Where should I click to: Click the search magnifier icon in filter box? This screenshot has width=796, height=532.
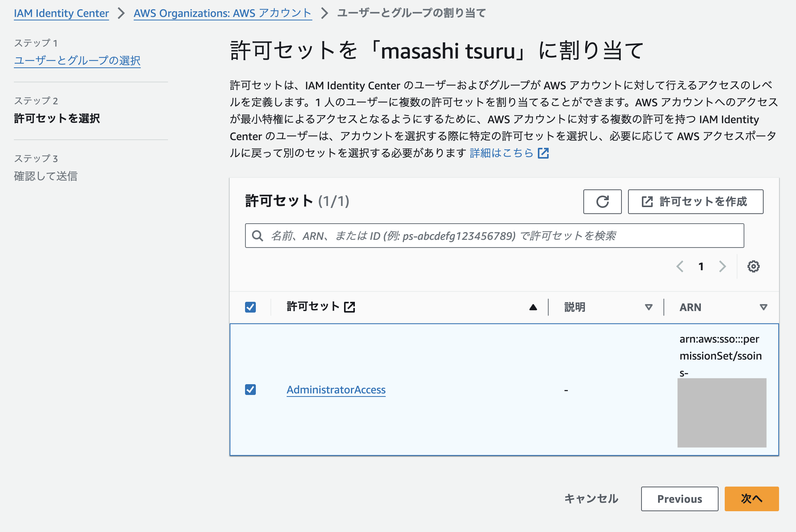pyautogui.click(x=257, y=236)
